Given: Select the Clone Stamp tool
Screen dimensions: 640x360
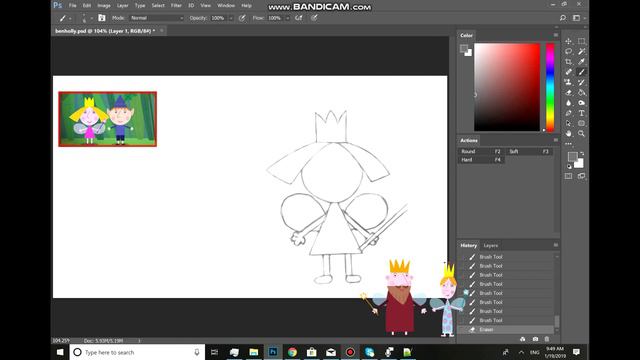Looking at the screenshot, I should (568, 82).
